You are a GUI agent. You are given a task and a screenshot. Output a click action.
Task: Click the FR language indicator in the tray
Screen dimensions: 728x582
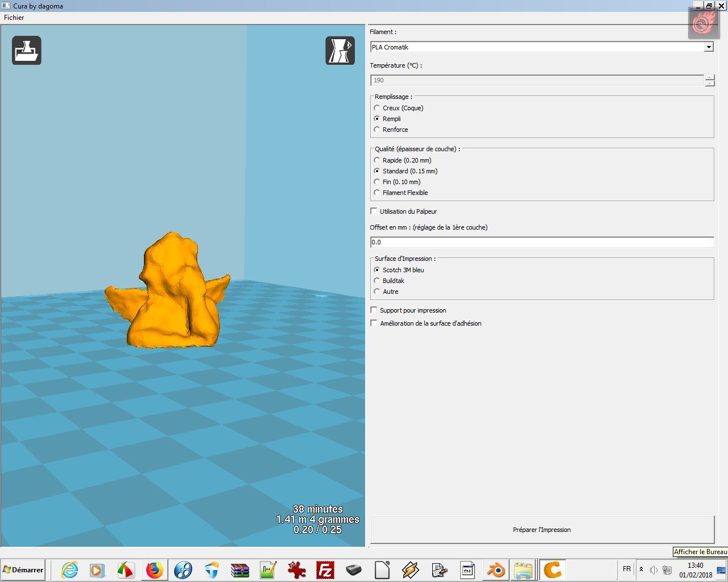click(x=627, y=569)
